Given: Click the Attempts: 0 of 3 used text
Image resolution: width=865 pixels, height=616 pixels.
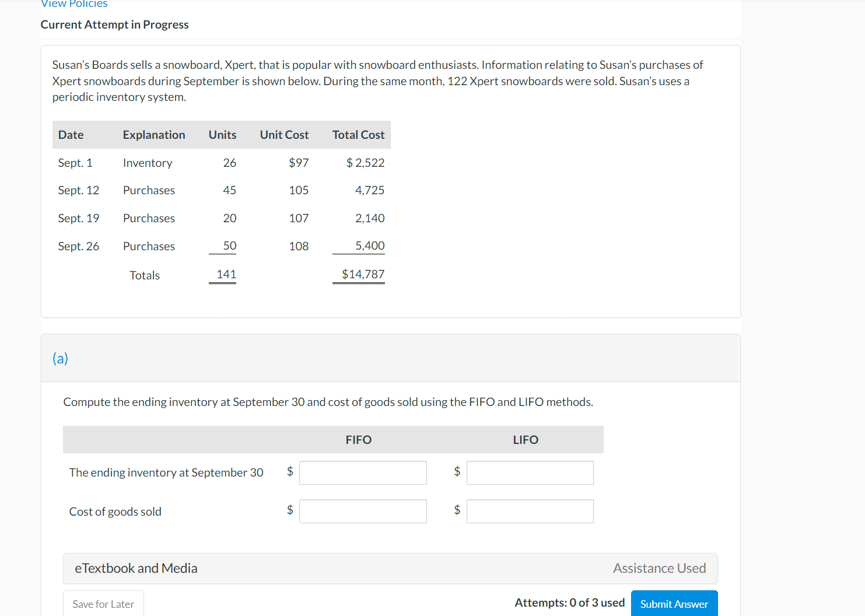Looking at the screenshot, I should [x=570, y=602].
